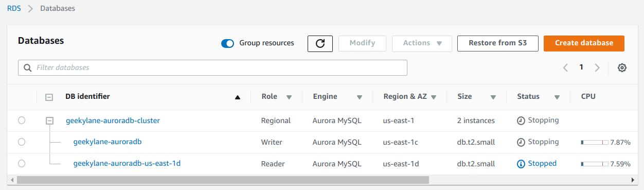Click the refresh databases button

click(x=320, y=43)
